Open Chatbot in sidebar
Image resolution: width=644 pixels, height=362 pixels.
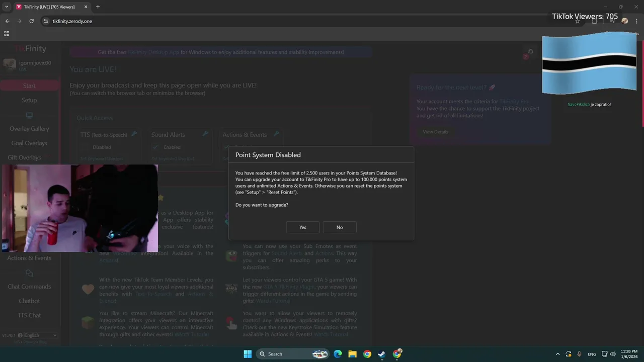point(29,301)
